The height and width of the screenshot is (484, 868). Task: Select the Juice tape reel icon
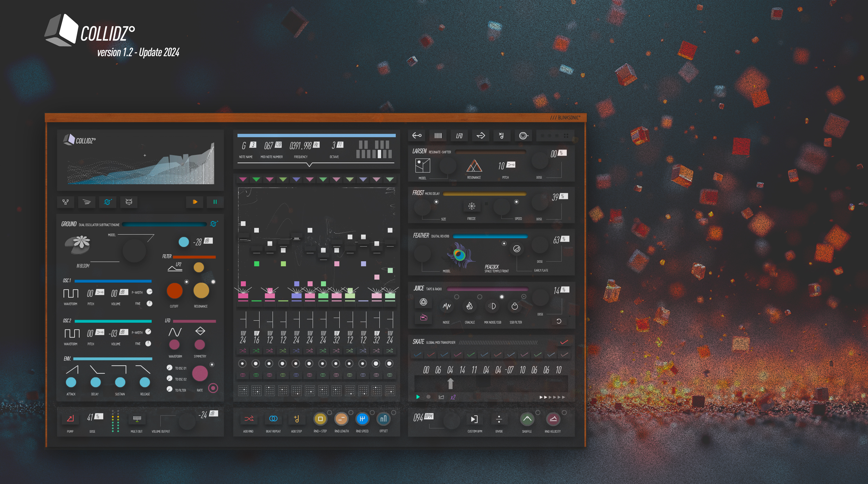pyautogui.click(x=424, y=302)
